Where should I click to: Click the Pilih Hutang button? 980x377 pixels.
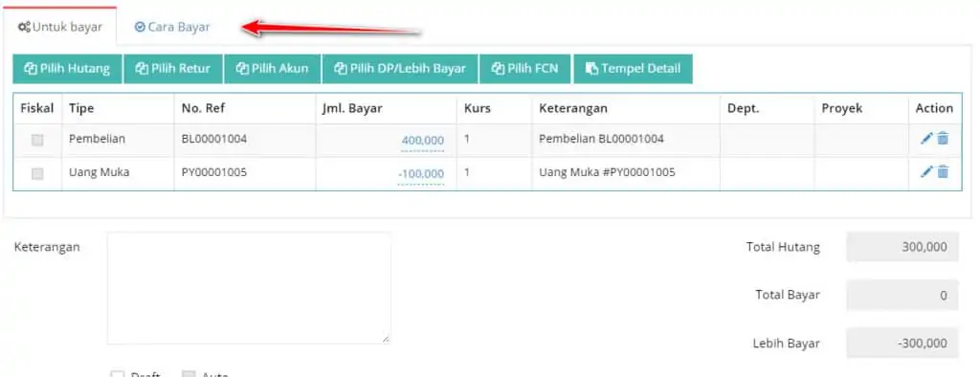pyautogui.click(x=67, y=69)
